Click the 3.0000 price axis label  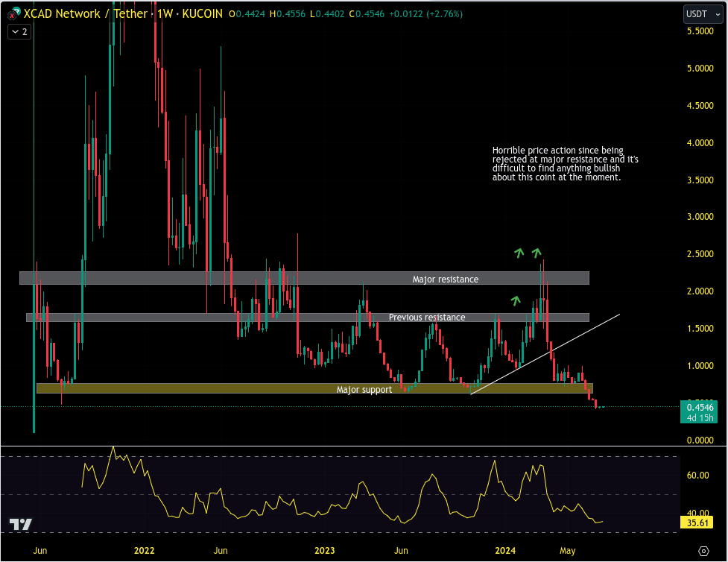(700, 216)
